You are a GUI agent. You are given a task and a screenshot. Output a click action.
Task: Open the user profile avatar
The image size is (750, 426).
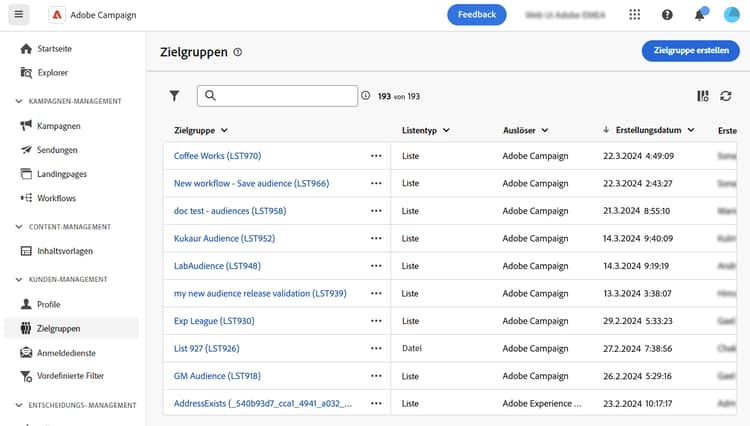731,15
